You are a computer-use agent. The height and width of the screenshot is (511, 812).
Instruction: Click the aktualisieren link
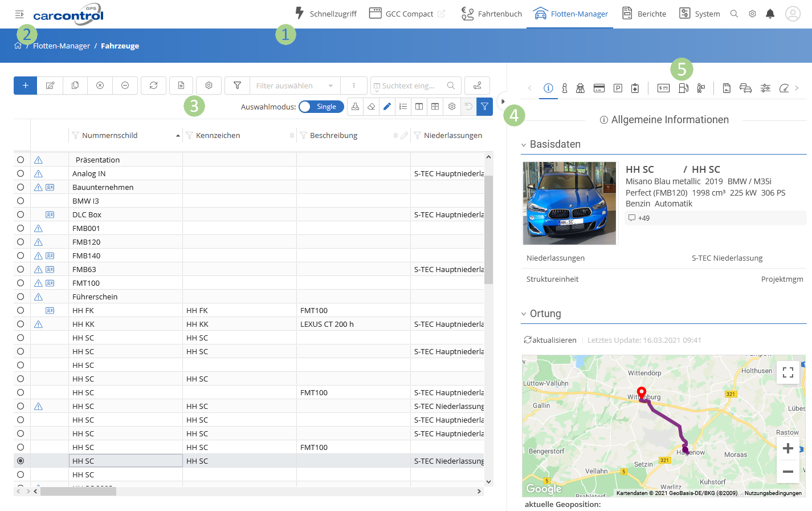(550, 340)
